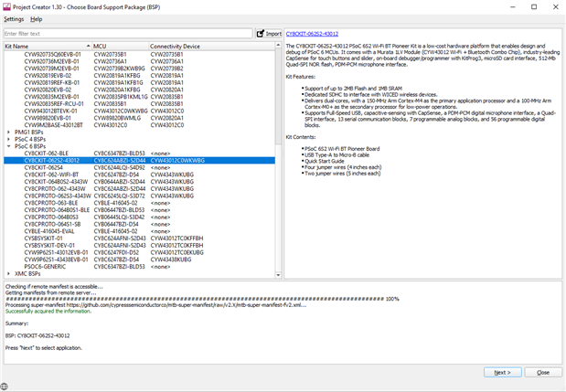The width and height of the screenshot is (566, 392).
Task: Select the CYW920820EVB-02 kit
Action: point(139,90)
